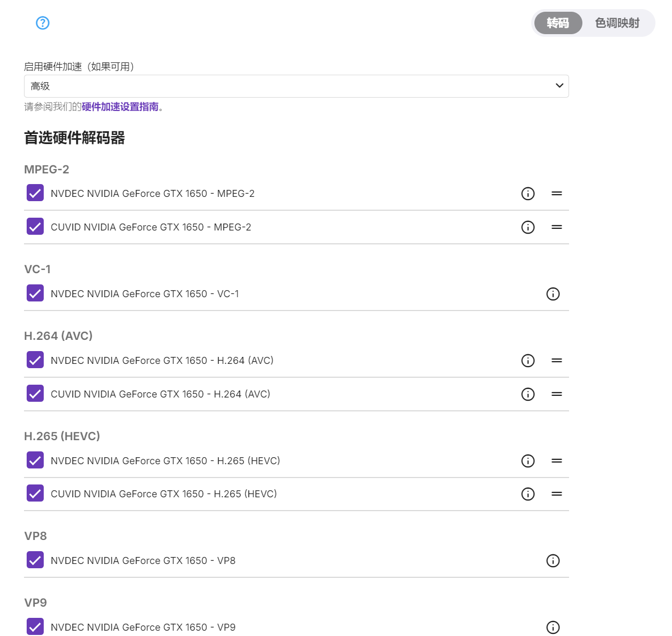672x636 pixels.
Task: Disable NVDEC VP9 decoder checkbox
Action: click(x=35, y=627)
